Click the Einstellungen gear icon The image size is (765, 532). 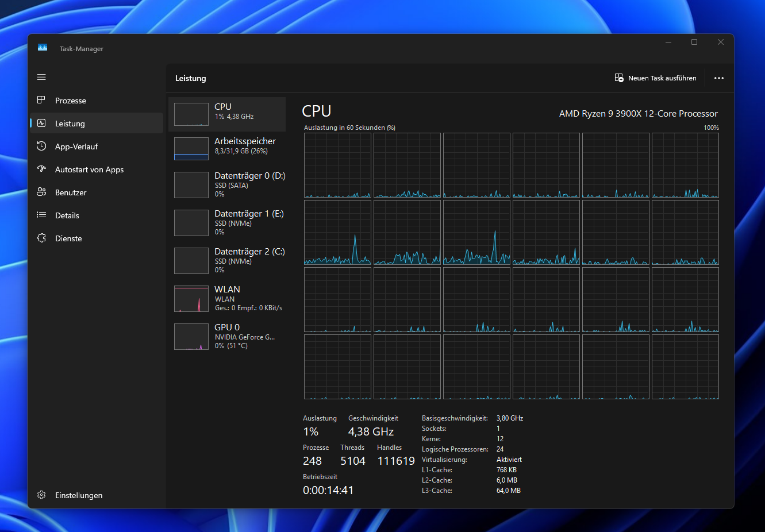pos(41,495)
